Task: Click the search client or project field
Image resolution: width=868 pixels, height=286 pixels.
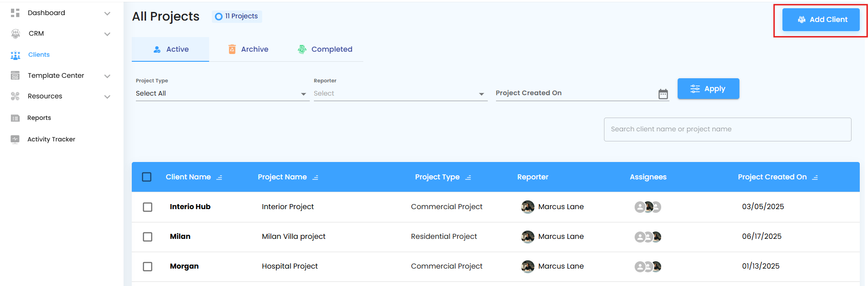Action: [727, 130]
